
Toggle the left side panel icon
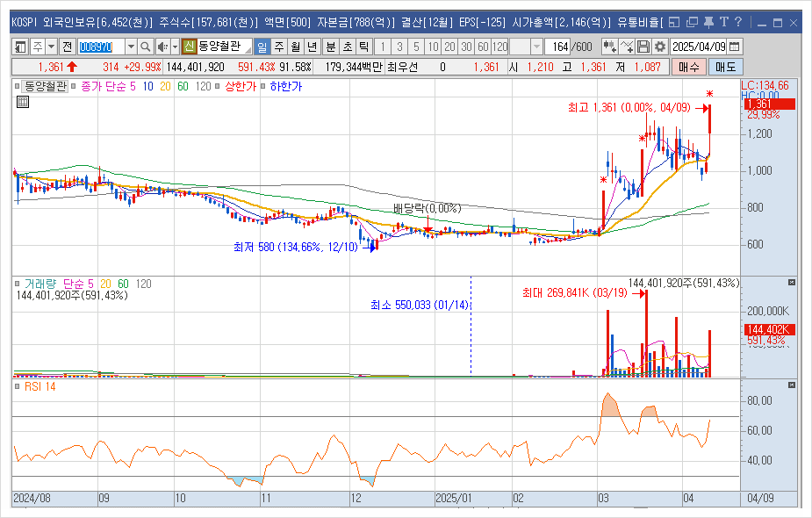click(20, 47)
